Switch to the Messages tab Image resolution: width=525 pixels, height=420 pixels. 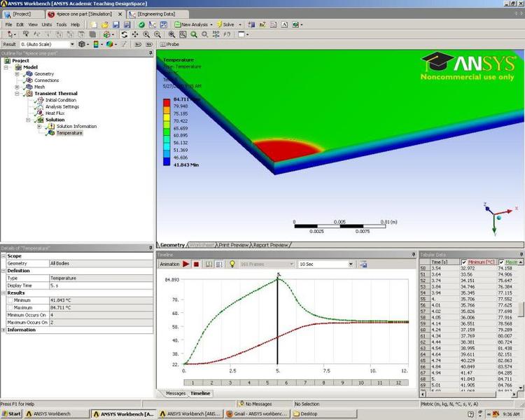(x=176, y=393)
